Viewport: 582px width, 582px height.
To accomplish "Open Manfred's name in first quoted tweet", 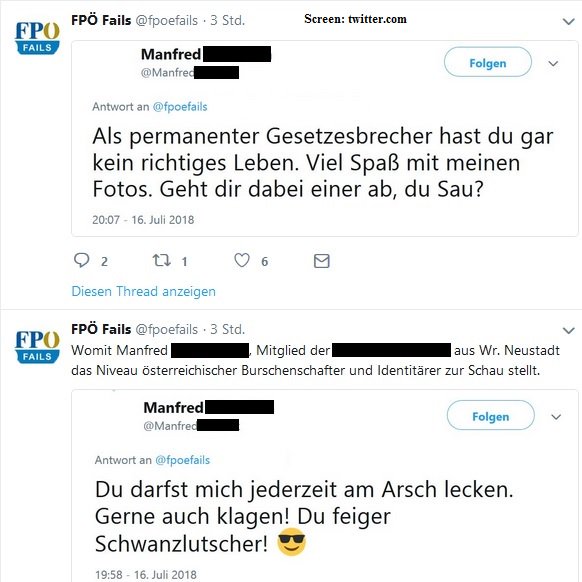I will click(171, 54).
